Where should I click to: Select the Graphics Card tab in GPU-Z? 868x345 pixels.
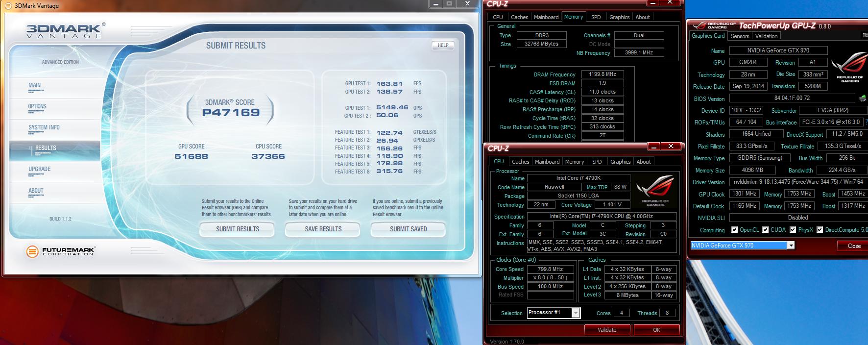(708, 36)
